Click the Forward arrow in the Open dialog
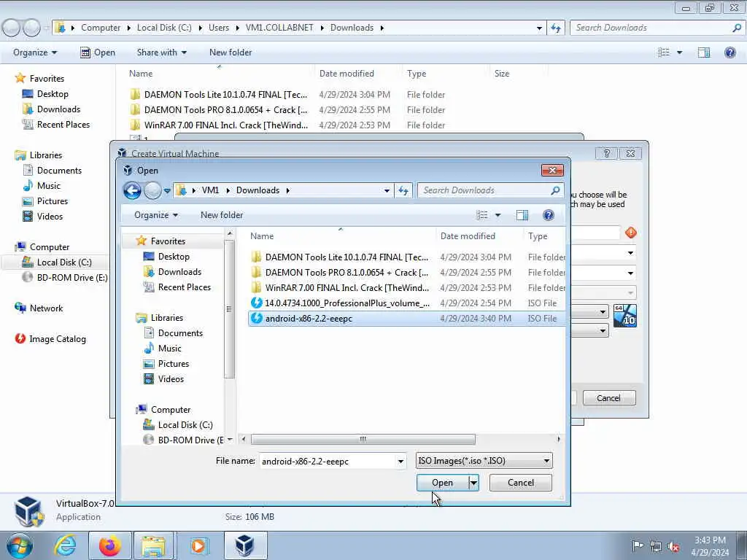This screenshot has height=560, width=747. point(152,190)
